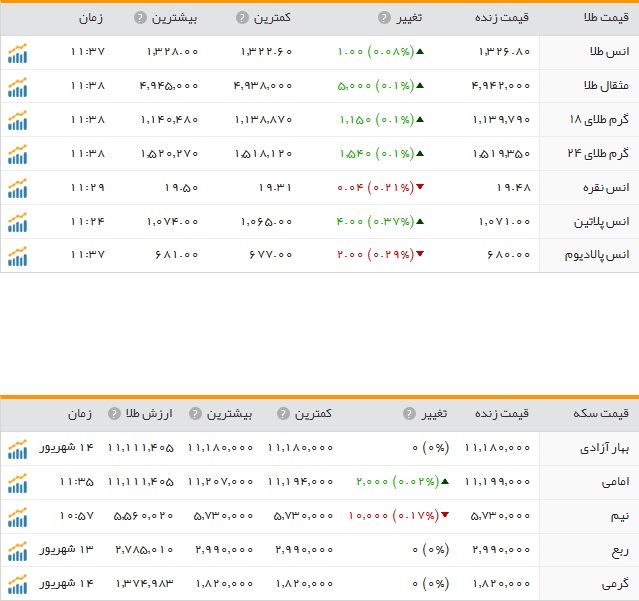Click lowest price ۱,۳۲۲.۶۰ of انس طلا
639x601 pixels.
coord(267,52)
